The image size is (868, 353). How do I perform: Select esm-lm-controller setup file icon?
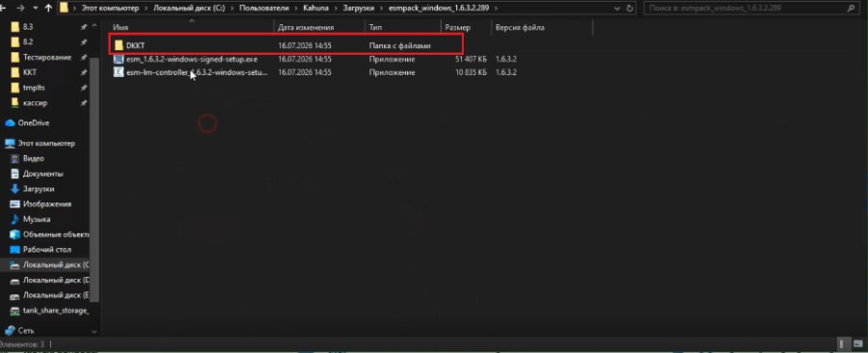coord(119,72)
